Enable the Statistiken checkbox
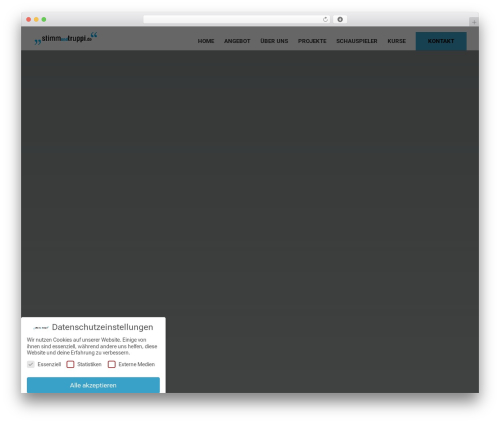 (70, 364)
